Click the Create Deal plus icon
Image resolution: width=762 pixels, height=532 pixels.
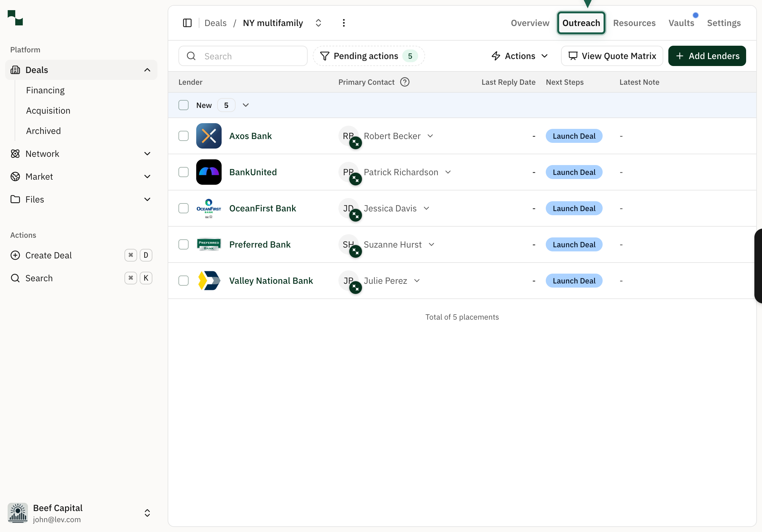15,255
